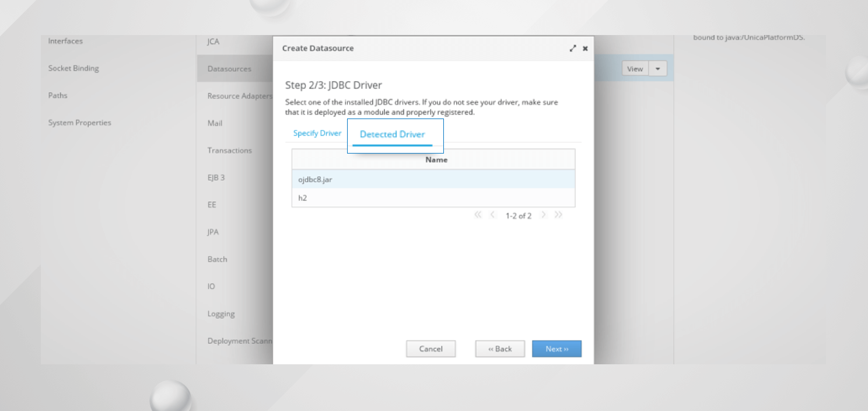Select the Detected Driver tab
The width and height of the screenshot is (868, 411).
click(x=392, y=134)
